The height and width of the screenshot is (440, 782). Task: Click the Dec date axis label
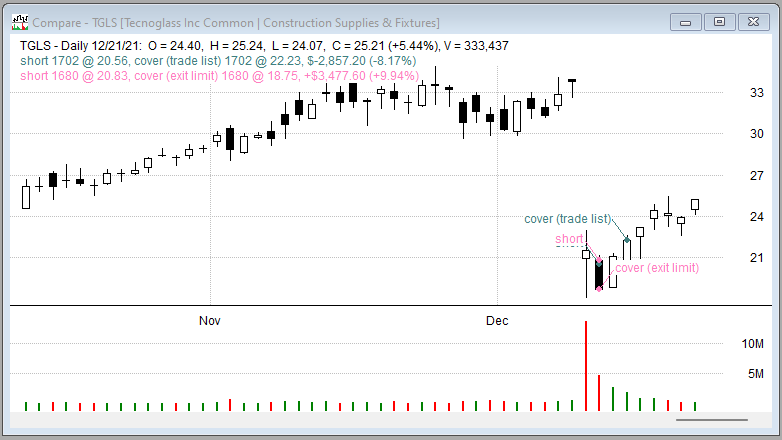[496, 321]
